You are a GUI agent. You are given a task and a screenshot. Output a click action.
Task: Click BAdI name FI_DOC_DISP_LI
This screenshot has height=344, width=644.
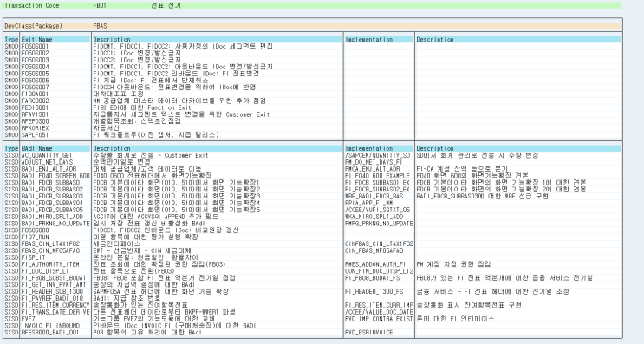point(45,271)
